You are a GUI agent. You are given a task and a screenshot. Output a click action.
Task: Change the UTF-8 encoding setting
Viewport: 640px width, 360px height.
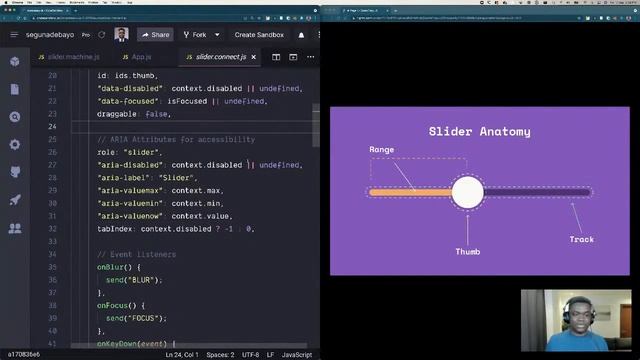(x=251, y=355)
